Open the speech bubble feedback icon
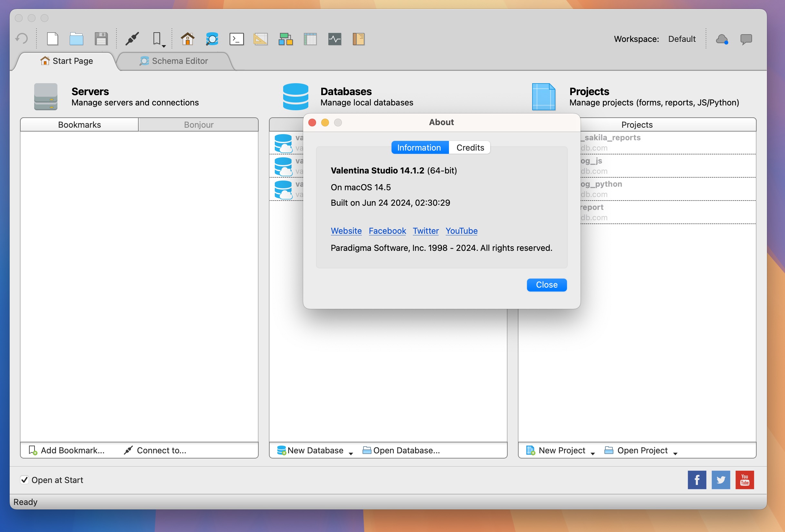Image resolution: width=785 pixels, height=532 pixels. tap(746, 39)
